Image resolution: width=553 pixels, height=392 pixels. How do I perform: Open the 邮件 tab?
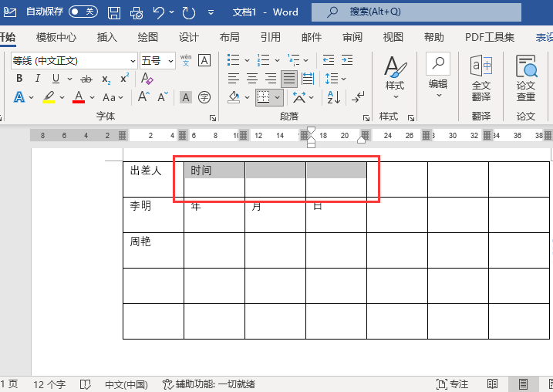pyautogui.click(x=312, y=37)
